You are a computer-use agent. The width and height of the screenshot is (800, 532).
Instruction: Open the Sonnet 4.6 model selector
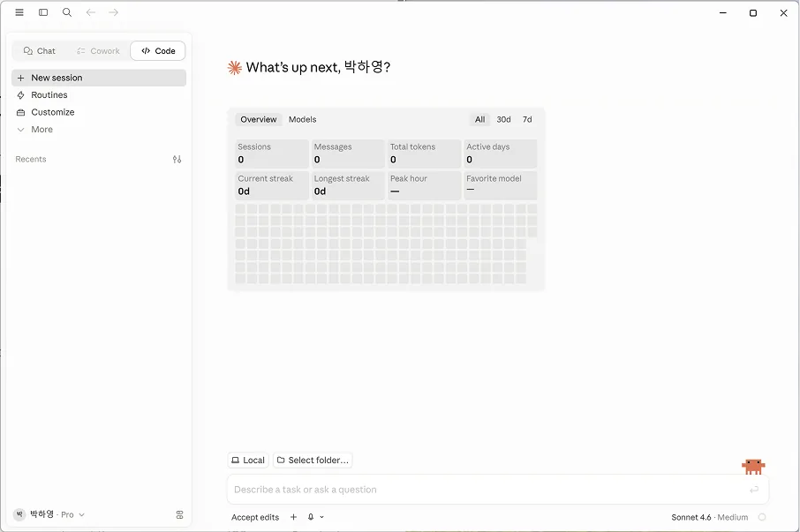click(709, 517)
